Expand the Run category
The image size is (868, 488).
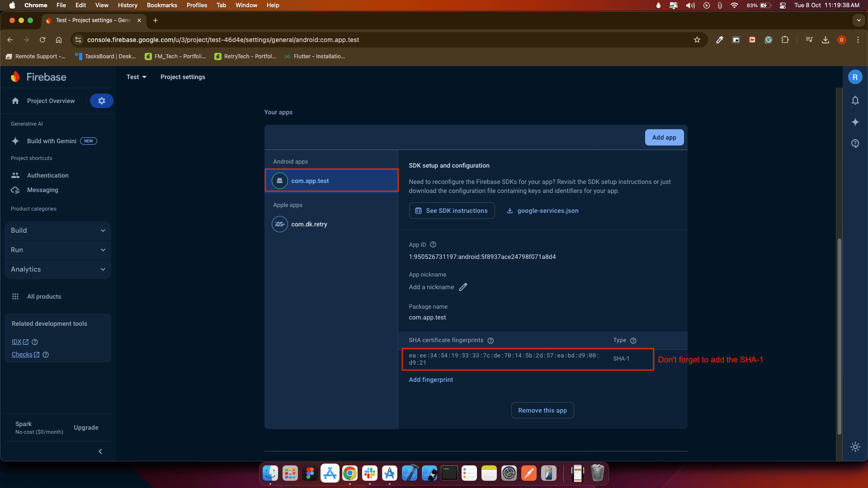pyautogui.click(x=58, y=250)
